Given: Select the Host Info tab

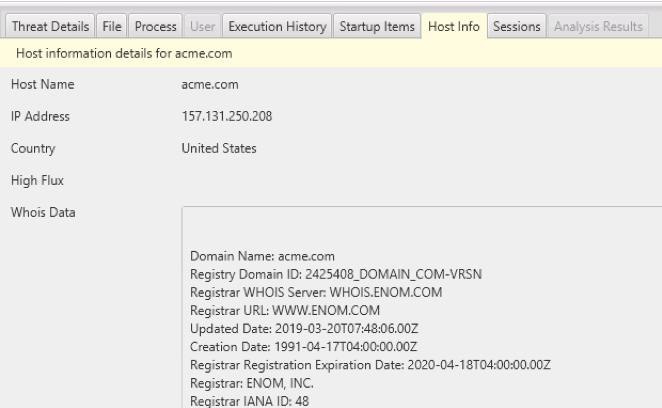Looking at the screenshot, I should click(x=454, y=26).
